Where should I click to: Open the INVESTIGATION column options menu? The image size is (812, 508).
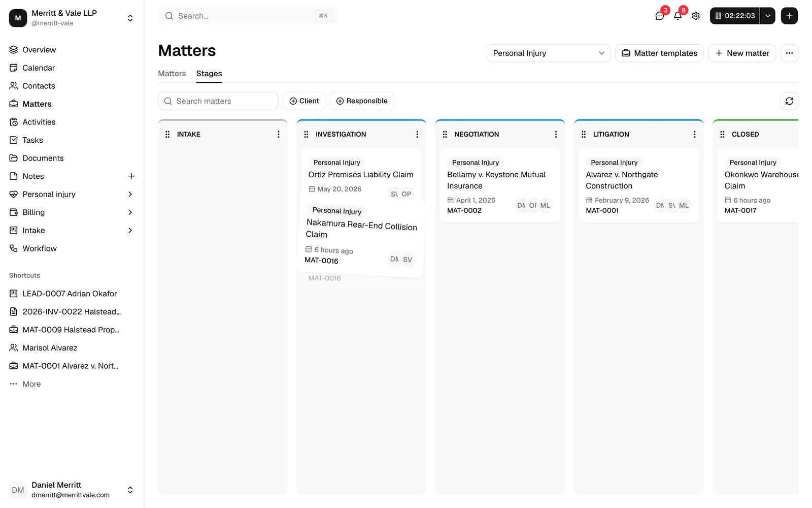point(417,134)
